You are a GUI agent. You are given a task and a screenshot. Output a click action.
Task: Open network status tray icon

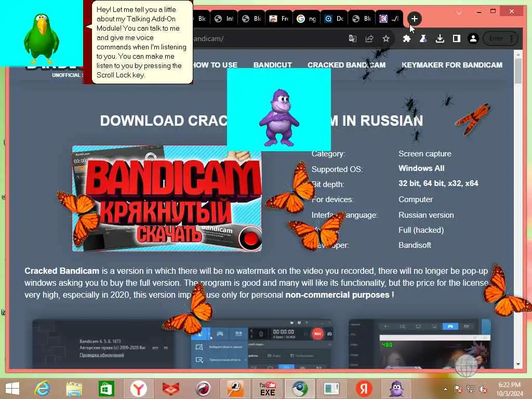[x=470, y=389]
